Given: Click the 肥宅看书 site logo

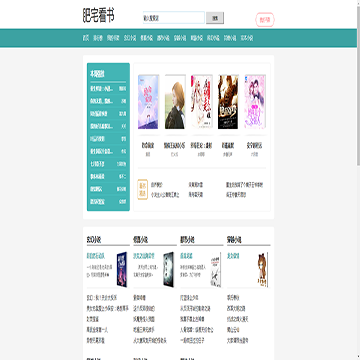Looking at the screenshot, I should 99,16.
